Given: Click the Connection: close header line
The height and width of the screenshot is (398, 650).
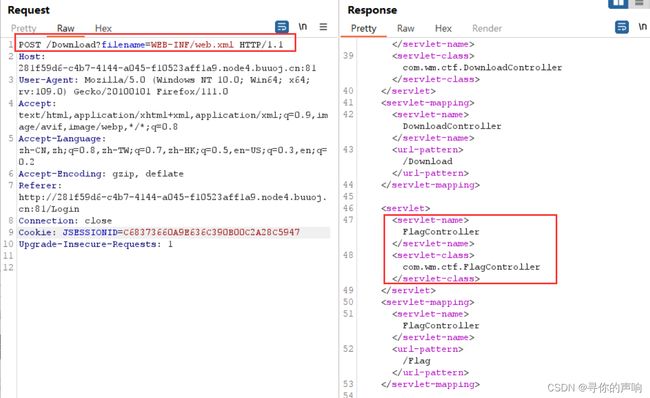Looking at the screenshot, I should [x=65, y=221].
